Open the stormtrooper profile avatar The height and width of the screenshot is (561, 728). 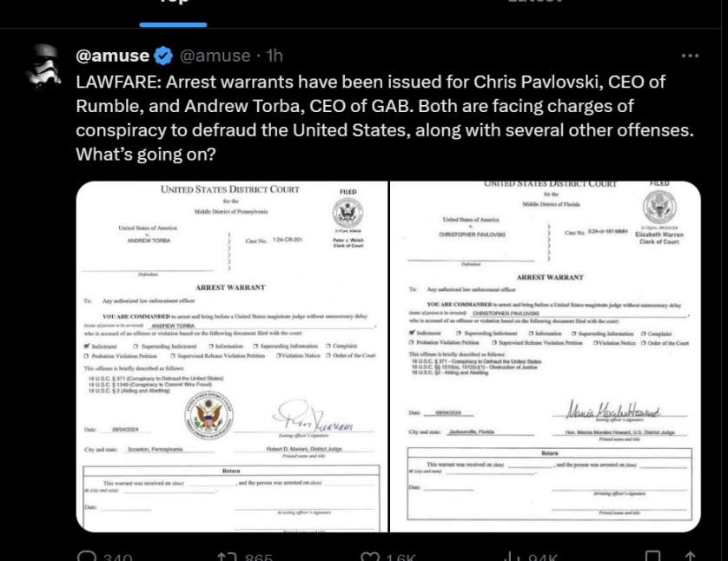pyautogui.click(x=43, y=66)
